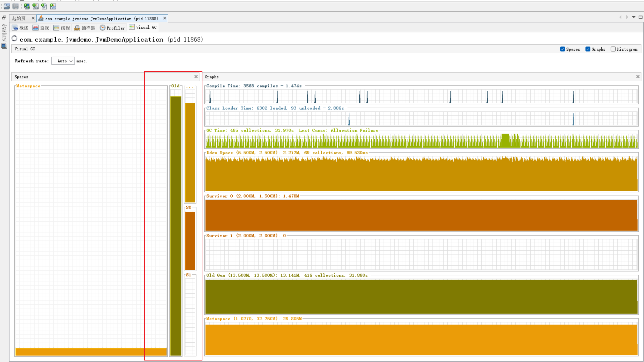Click the Add Remote Host icon
The height and width of the screenshot is (362, 644).
[27, 6]
